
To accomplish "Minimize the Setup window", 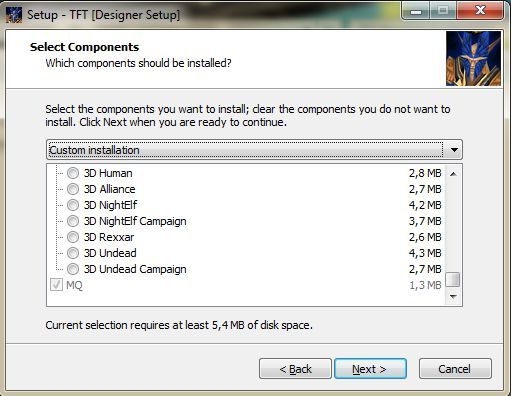I will 415,11.
